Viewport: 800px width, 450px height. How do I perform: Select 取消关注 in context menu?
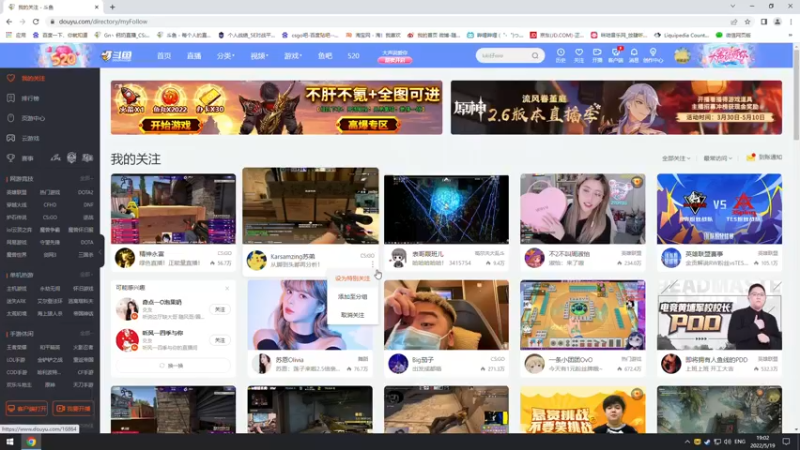[x=353, y=315]
